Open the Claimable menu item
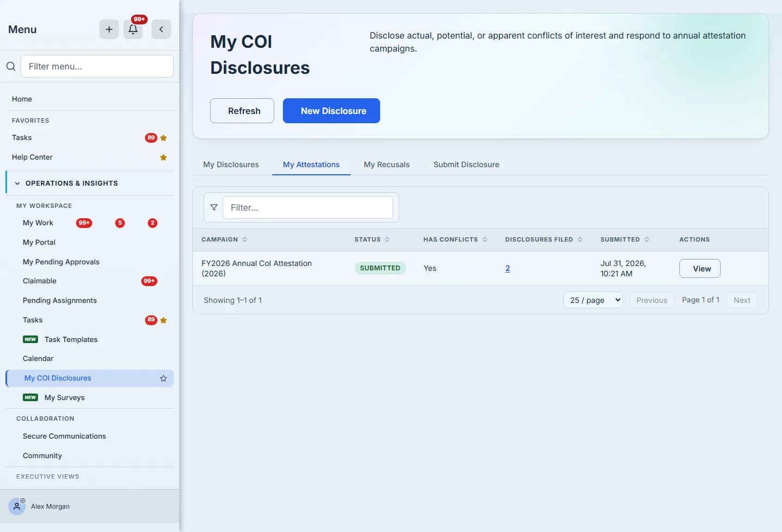The image size is (782, 532). [40, 281]
